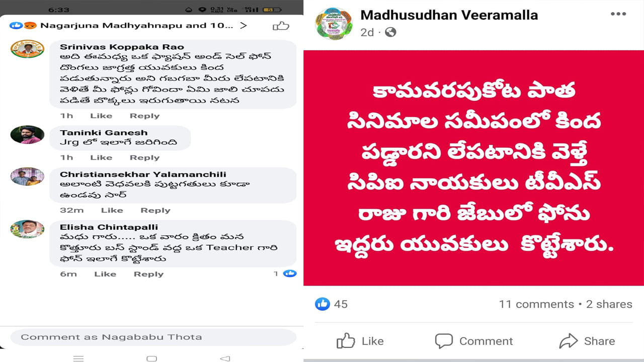
Task: Tap the thumbs-up icon beside reactions header
Action: click(x=281, y=26)
